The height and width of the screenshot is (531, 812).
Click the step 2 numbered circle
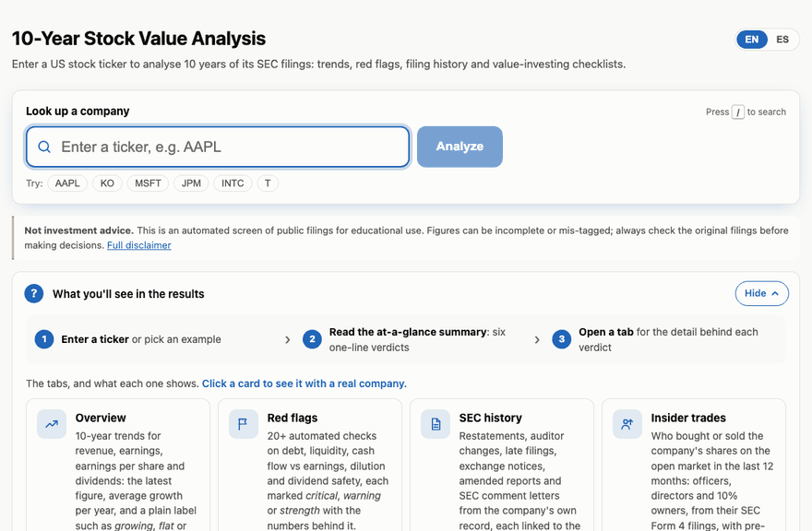tap(312, 339)
